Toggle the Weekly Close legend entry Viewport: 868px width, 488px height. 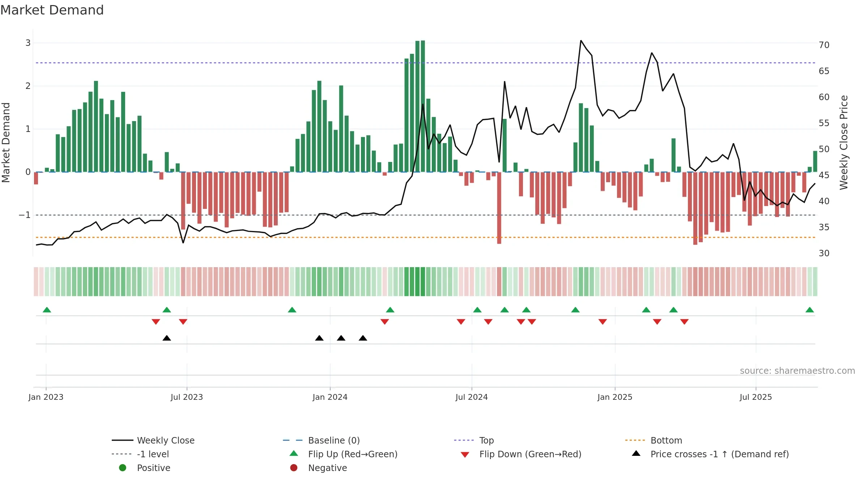click(153, 440)
